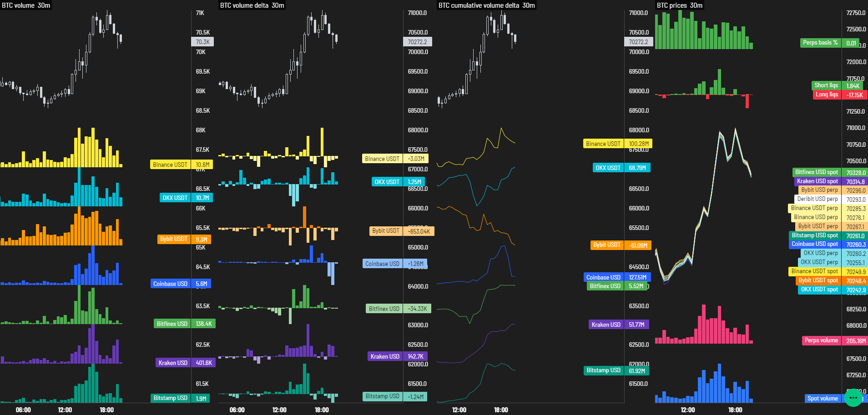
Task: Select the 'BTC cumulative volume delta 30m' title
Action: (486, 5)
